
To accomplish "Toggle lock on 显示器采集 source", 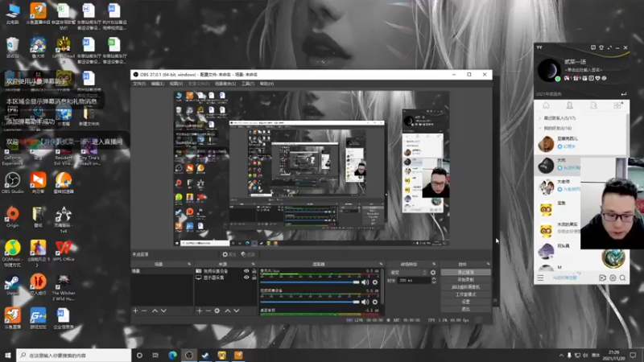I will [254, 278].
